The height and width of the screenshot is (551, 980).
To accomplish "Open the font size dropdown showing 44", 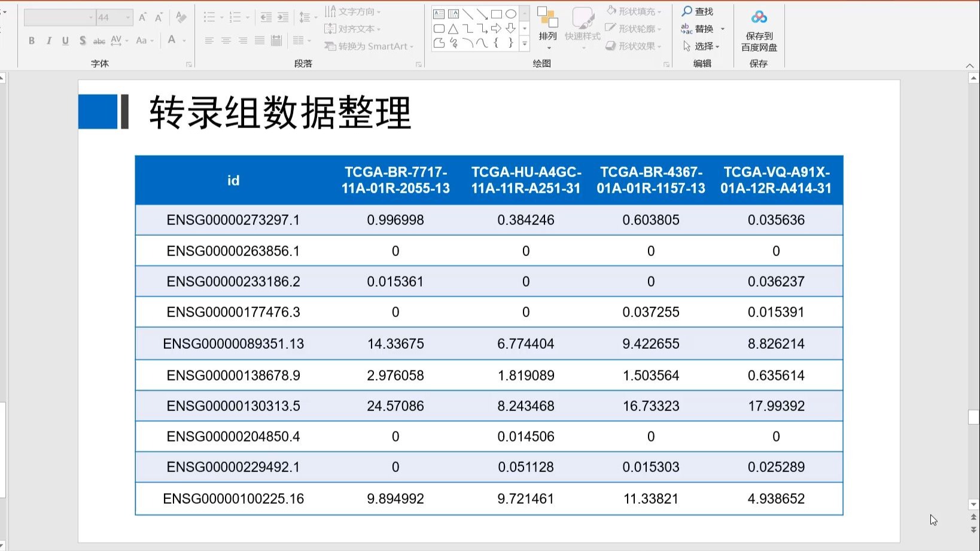I will coord(128,17).
